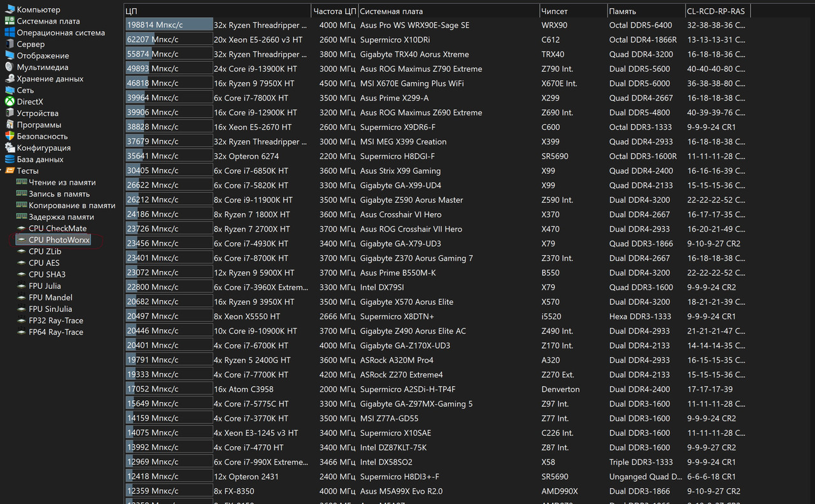
Task: Click the 20x Xeon E5-2660 v3 HT entry
Action: [x=258, y=39]
